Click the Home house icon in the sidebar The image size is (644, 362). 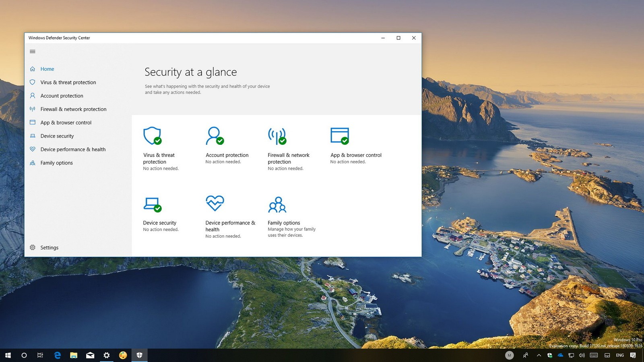point(33,69)
